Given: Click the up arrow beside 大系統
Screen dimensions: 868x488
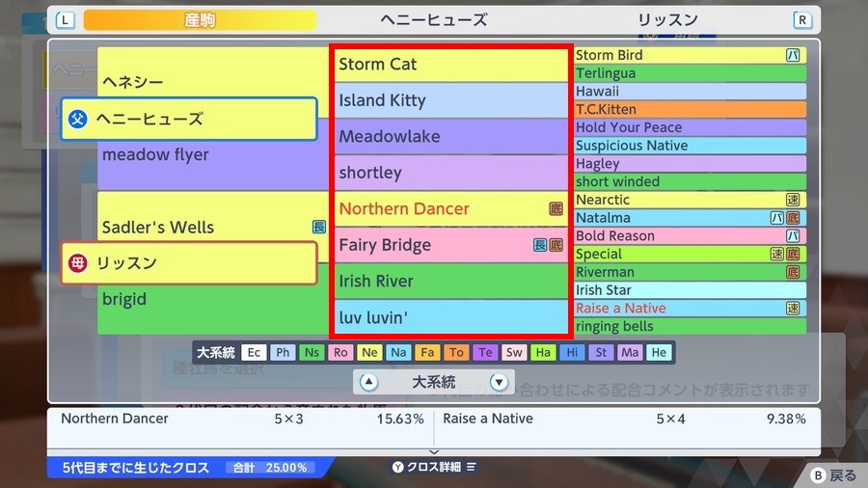Looking at the screenshot, I should 368,382.
